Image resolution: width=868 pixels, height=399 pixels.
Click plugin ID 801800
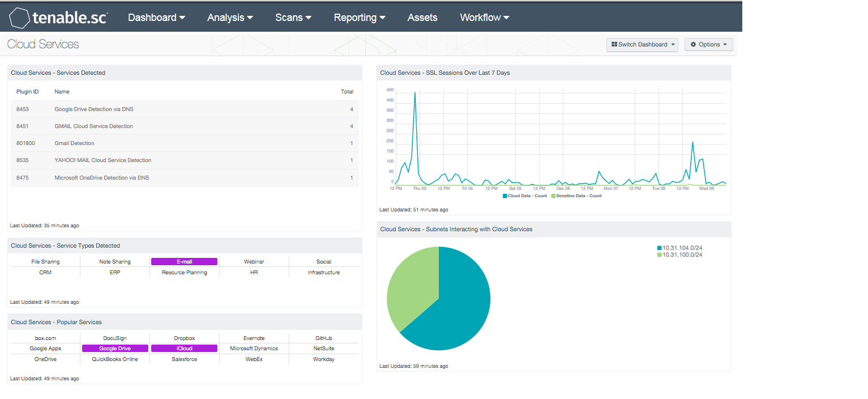(x=25, y=143)
